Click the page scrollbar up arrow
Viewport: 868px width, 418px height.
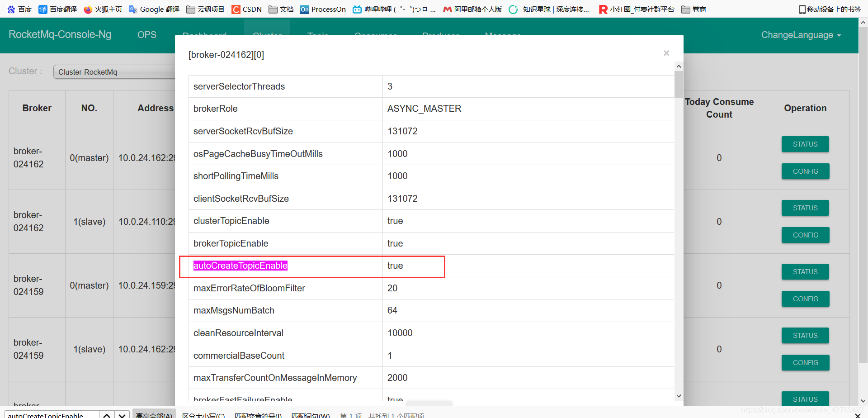click(x=863, y=22)
